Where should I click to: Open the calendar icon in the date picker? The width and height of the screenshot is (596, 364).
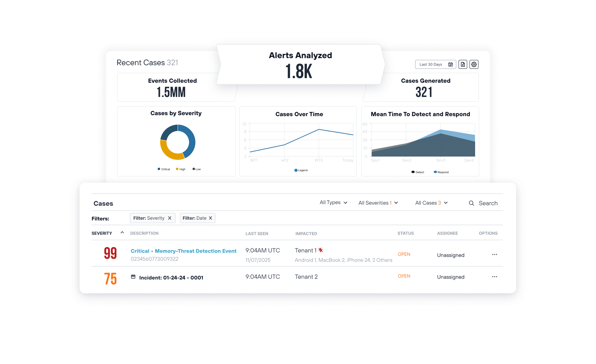(x=450, y=64)
